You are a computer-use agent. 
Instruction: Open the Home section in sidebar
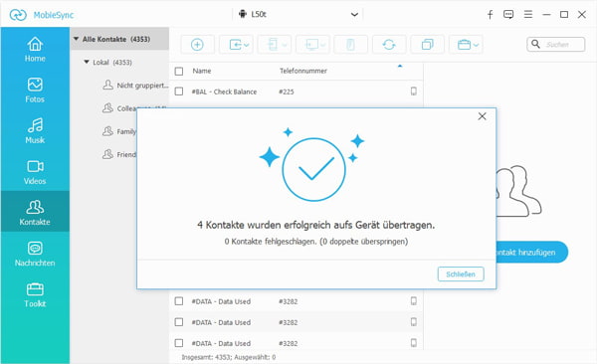tap(35, 50)
